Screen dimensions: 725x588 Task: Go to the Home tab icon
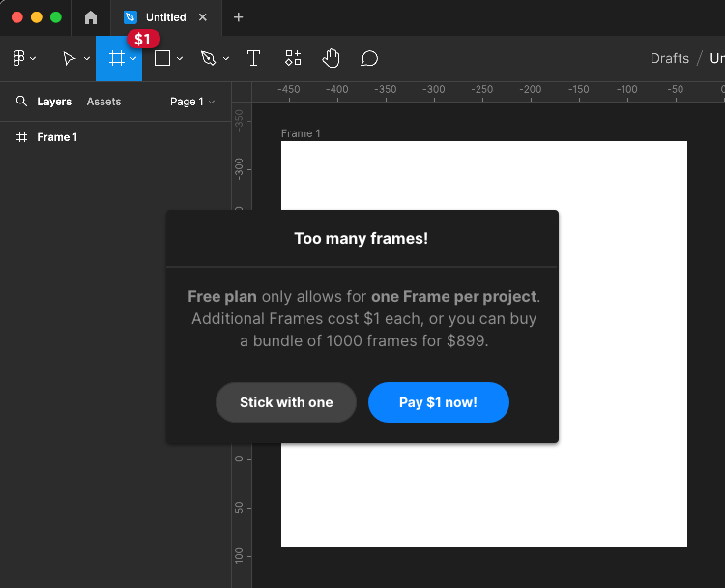click(91, 17)
